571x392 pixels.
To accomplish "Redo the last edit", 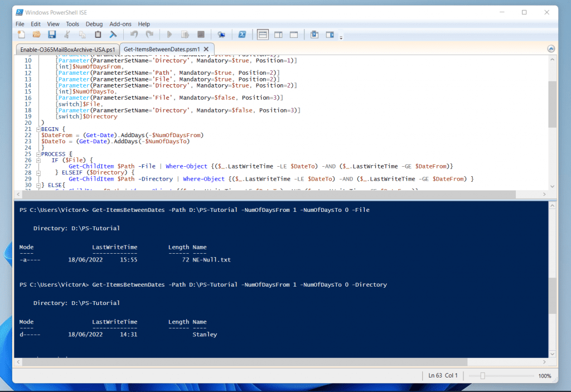I will 149,35.
